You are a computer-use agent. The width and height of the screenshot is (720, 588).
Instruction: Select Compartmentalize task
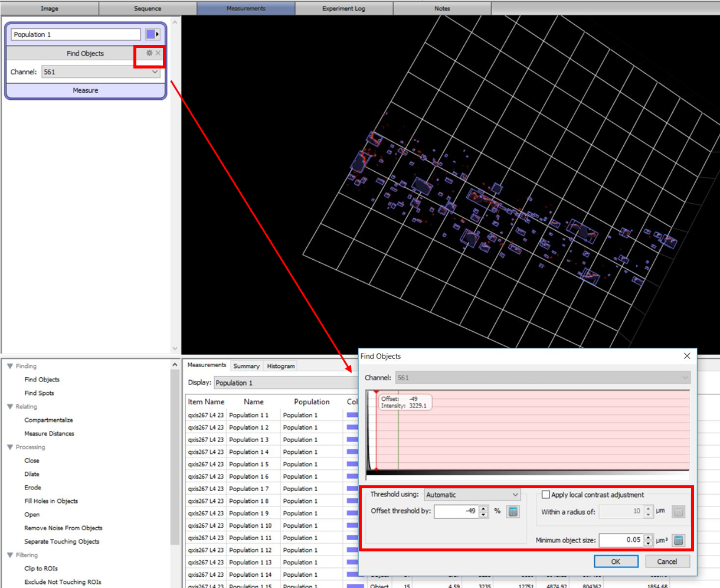click(x=48, y=420)
